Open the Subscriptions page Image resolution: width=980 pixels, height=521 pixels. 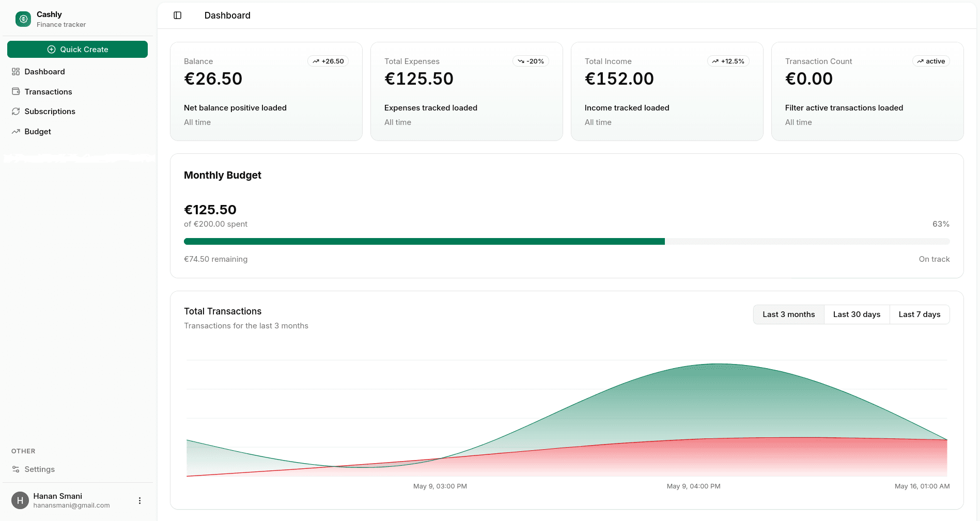pos(77,112)
